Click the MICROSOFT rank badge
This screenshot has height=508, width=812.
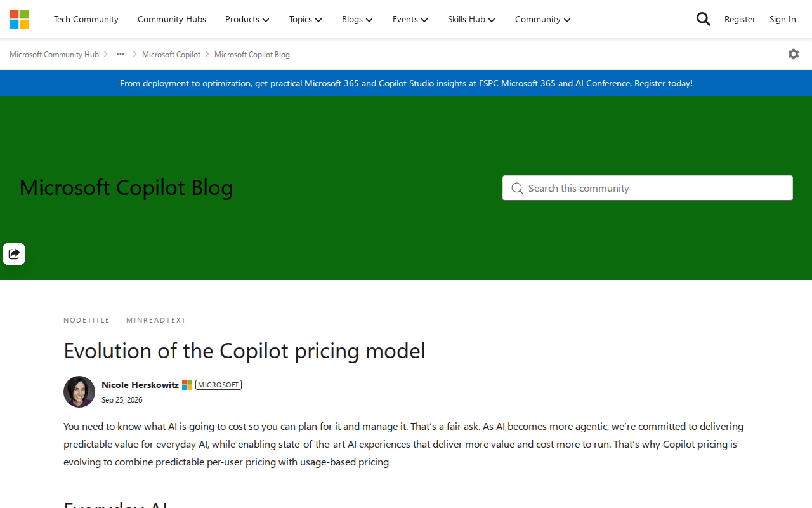point(219,385)
